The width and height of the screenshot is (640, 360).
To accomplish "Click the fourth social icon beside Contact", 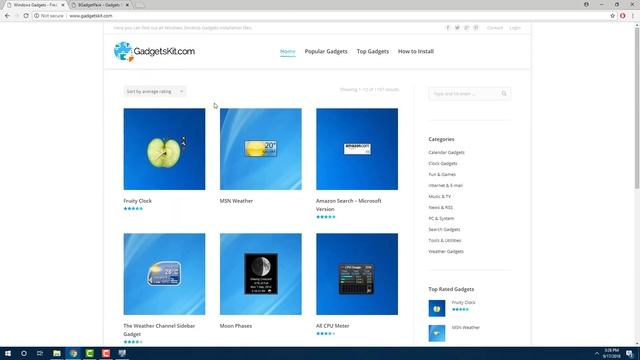I will pos(476,28).
